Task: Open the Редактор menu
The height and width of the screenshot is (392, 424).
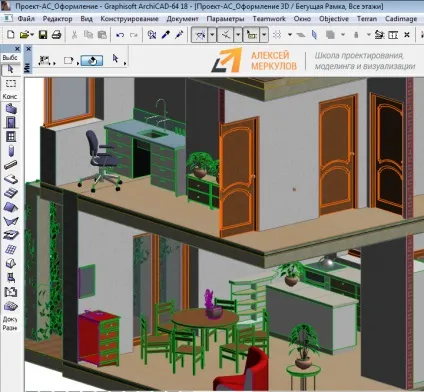Action: point(57,19)
